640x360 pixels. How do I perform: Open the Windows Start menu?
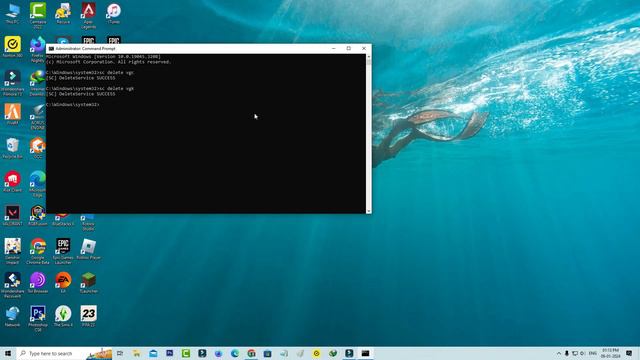tap(8, 353)
